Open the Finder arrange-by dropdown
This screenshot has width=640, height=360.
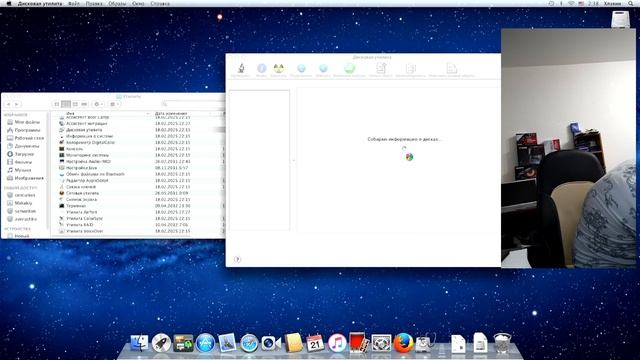(114, 104)
